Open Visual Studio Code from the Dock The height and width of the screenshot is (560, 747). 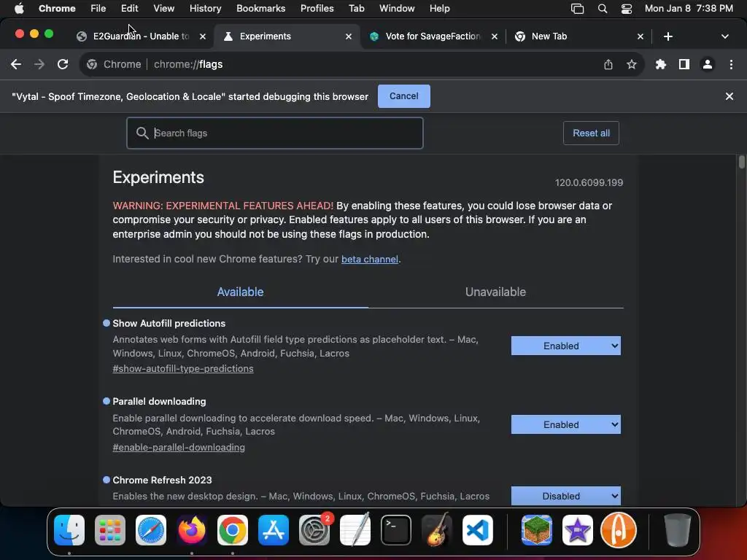(x=477, y=529)
